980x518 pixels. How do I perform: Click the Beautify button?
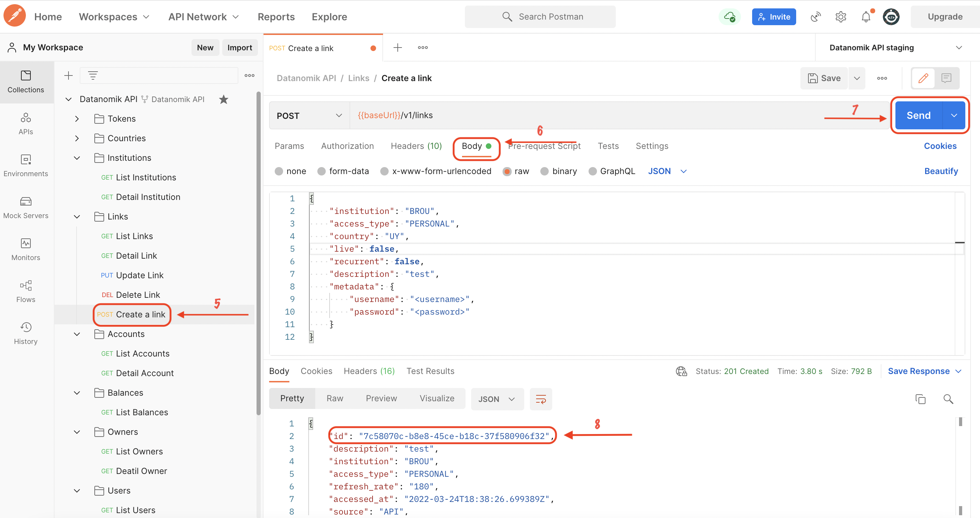point(941,171)
